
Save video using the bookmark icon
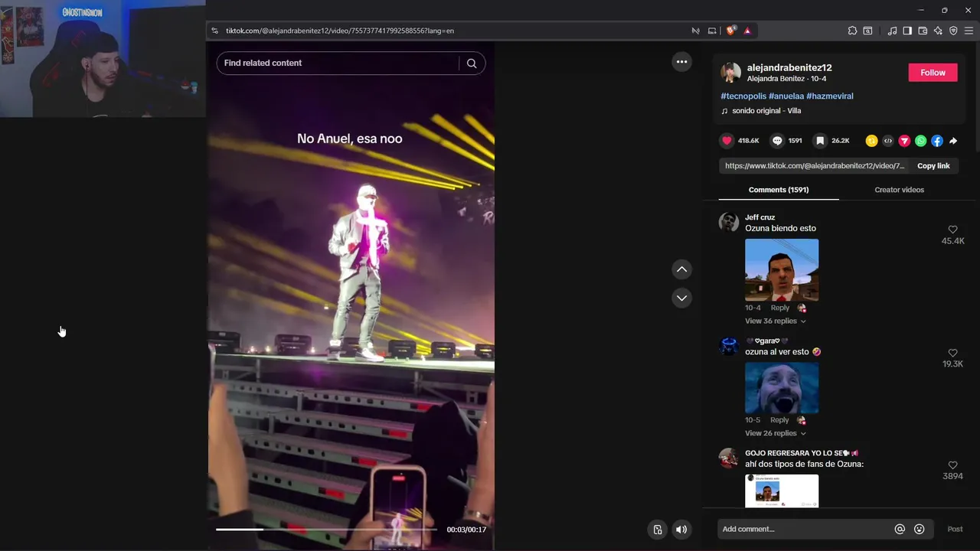click(820, 141)
